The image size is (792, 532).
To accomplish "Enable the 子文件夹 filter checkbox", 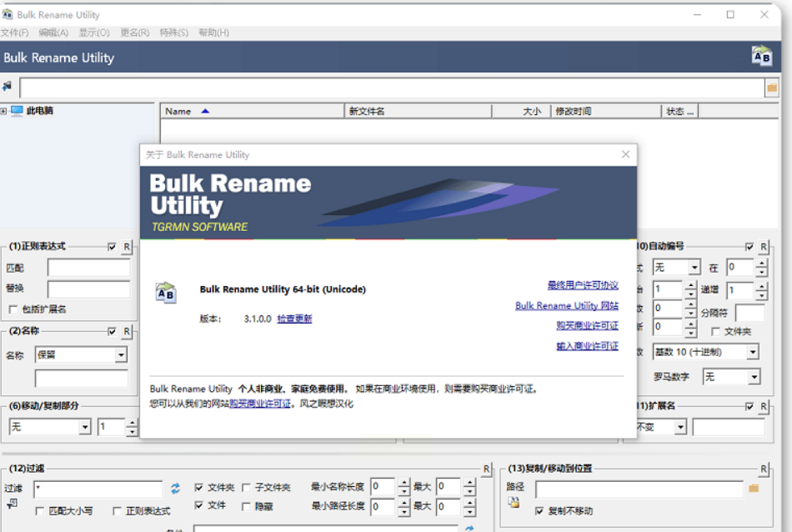I will point(246,488).
